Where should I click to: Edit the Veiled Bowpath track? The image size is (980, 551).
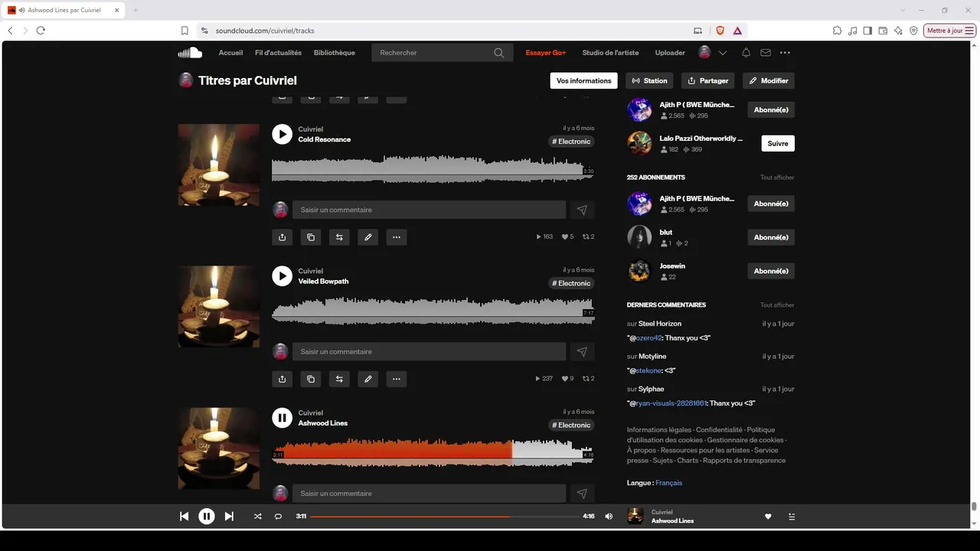coord(368,379)
